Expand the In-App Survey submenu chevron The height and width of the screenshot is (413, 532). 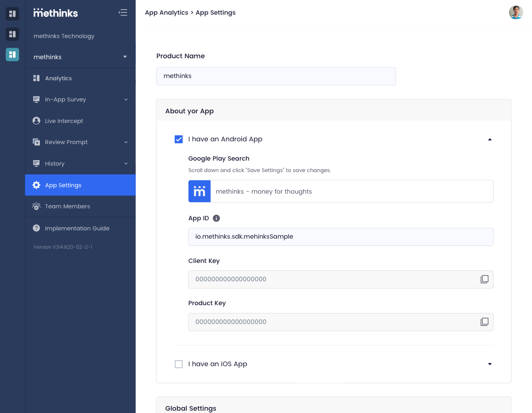pos(126,100)
